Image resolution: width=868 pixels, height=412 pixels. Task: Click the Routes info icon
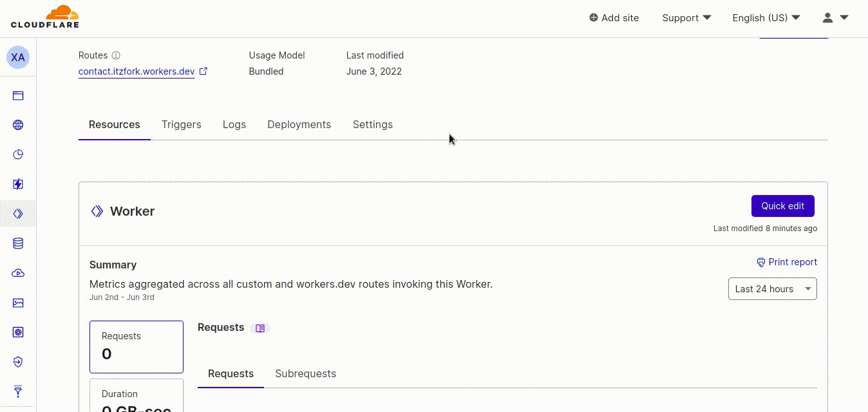[116, 55]
